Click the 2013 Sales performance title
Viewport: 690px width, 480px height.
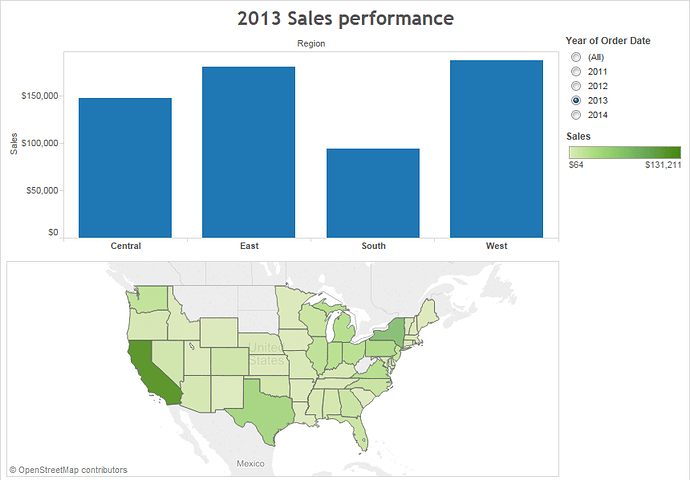click(x=345, y=18)
